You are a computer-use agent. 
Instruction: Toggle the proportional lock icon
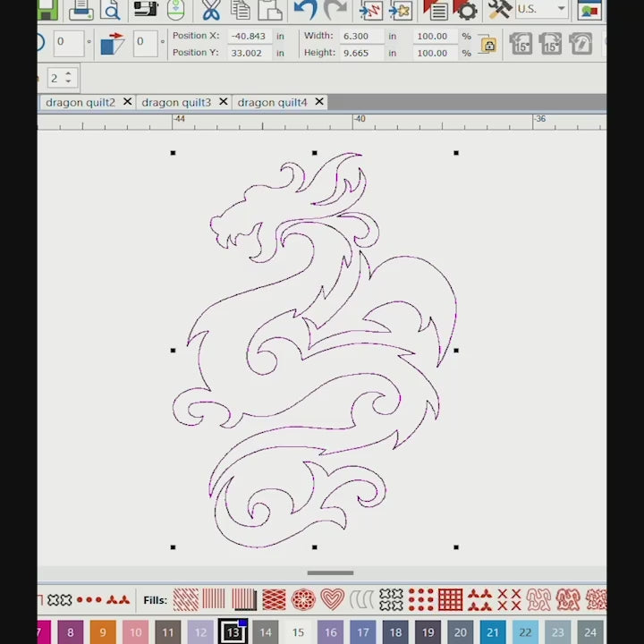coord(487,44)
